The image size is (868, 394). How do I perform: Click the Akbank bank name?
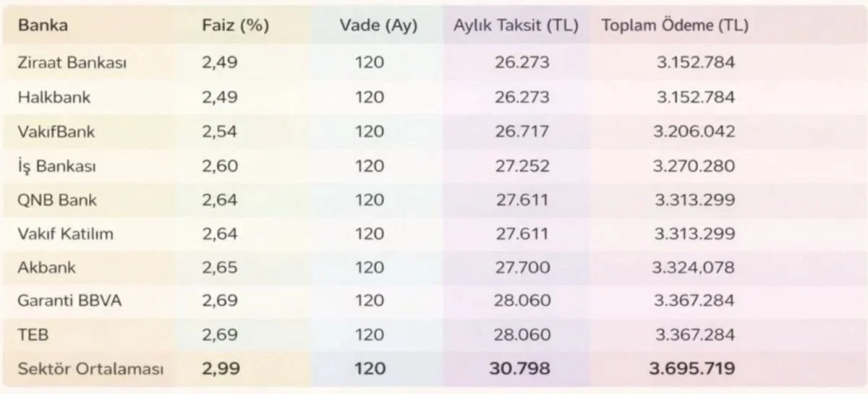pyautogui.click(x=47, y=267)
